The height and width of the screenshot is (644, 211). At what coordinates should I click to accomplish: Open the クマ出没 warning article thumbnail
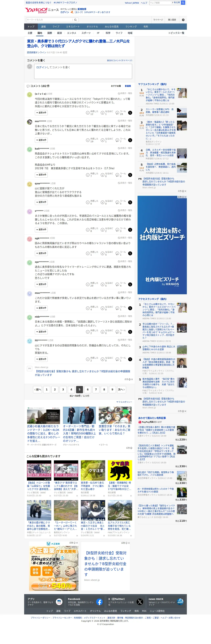coord(120,471)
